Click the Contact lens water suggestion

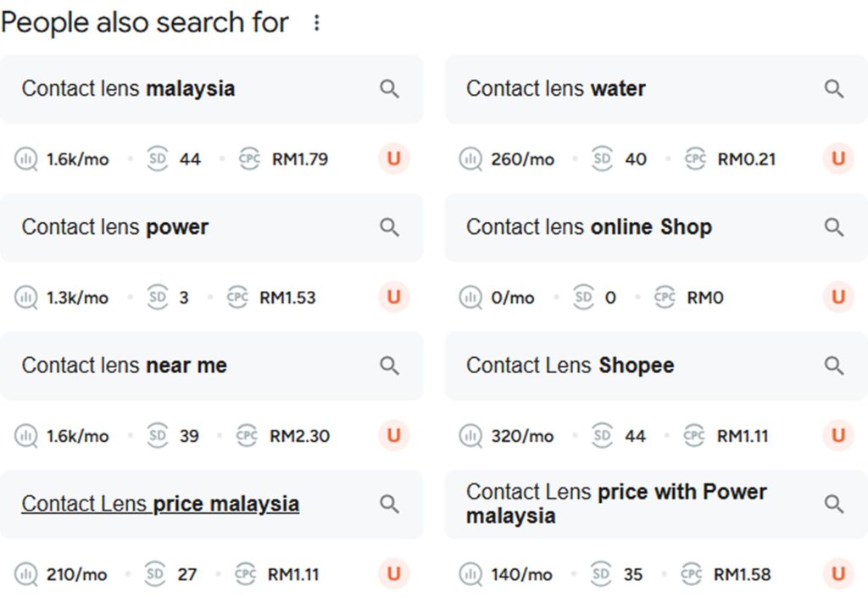click(x=556, y=89)
